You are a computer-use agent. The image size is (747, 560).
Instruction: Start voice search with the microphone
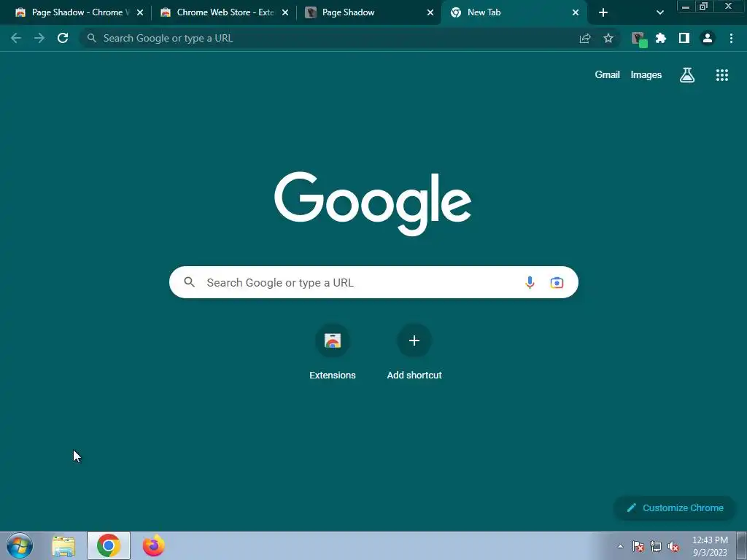point(530,282)
